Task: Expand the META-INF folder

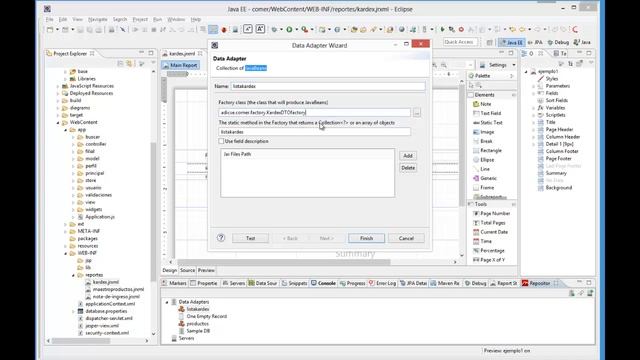Action: (66, 231)
